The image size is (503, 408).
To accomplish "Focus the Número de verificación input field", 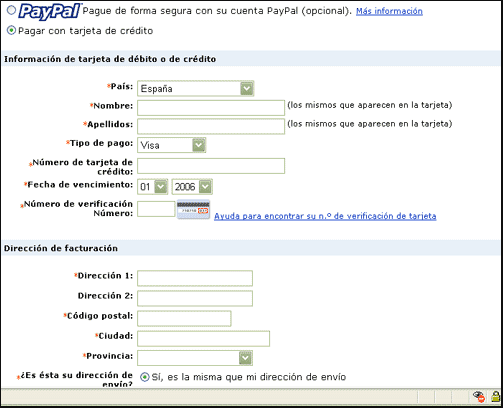I will 156,209.
